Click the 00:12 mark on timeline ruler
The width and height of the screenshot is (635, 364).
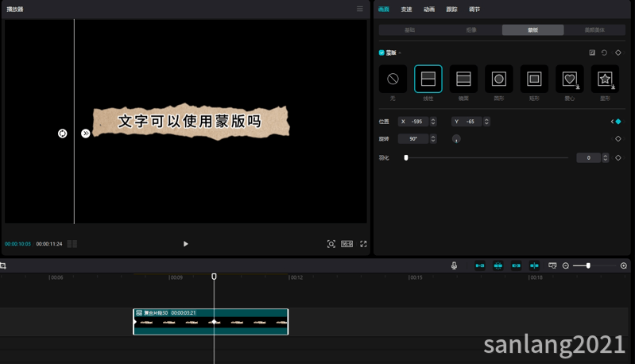[x=296, y=277]
